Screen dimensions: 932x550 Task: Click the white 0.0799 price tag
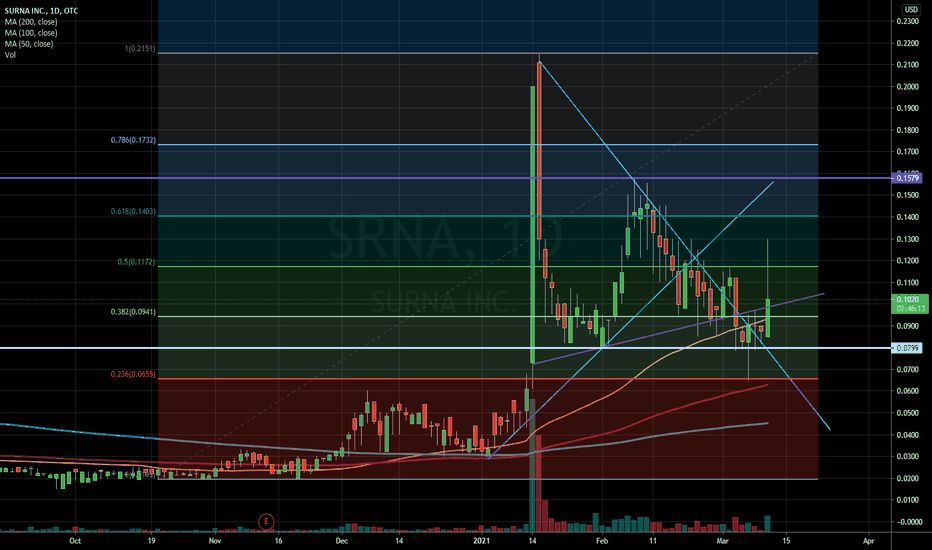[x=907, y=348]
